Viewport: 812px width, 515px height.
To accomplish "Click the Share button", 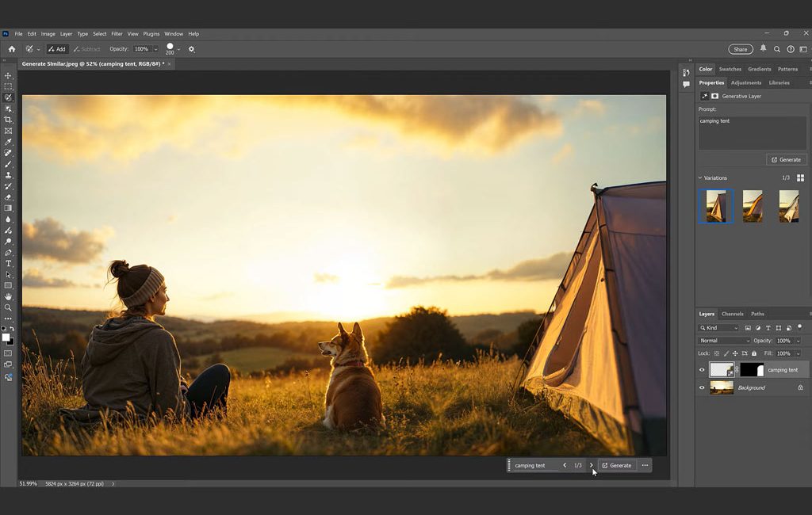I will (740, 49).
